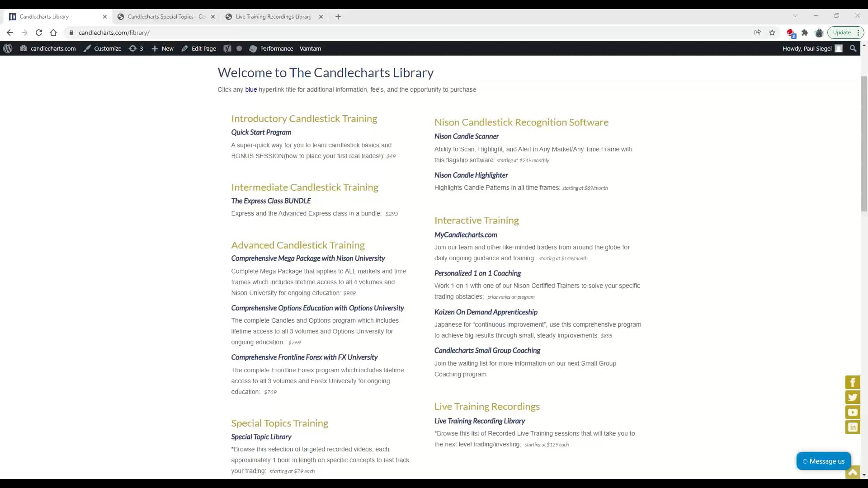Open the Vamtam admin menu
This screenshot has width=868, height=488.
pos(310,48)
